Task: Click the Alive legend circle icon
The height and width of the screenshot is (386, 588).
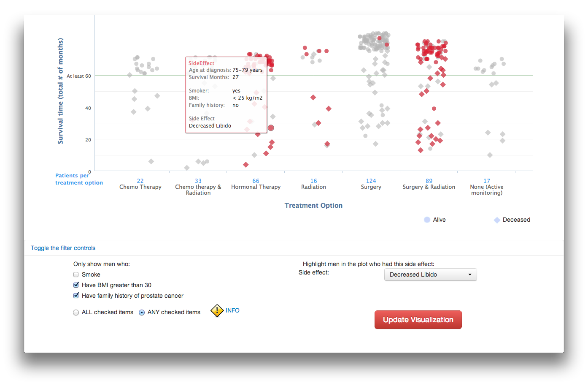Action: pos(427,220)
